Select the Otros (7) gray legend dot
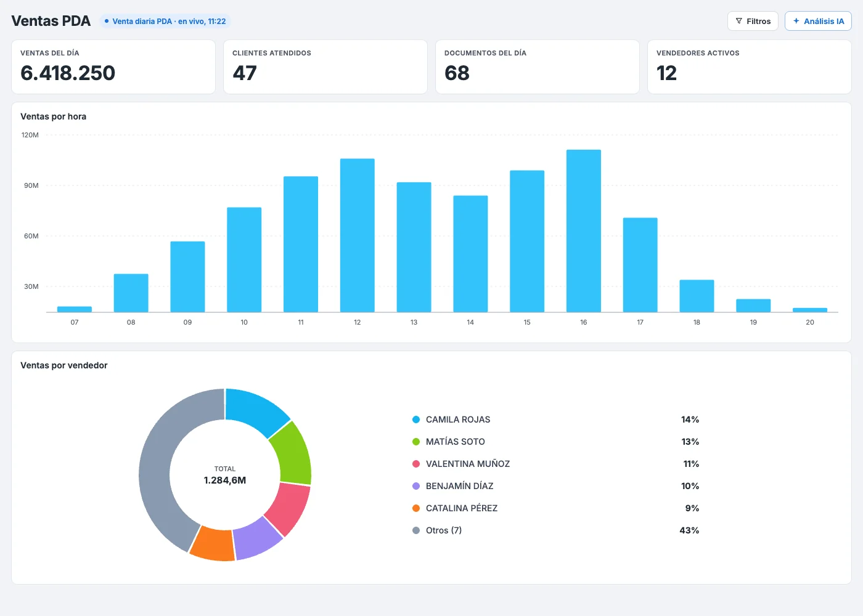863x616 pixels. (416, 530)
